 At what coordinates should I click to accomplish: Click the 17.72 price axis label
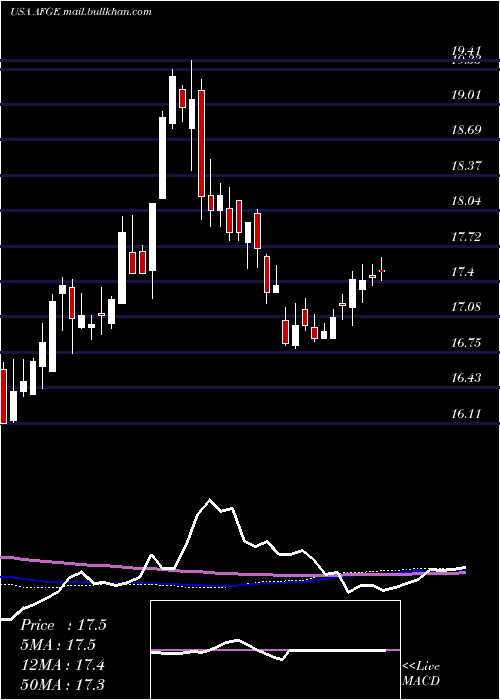point(467,236)
